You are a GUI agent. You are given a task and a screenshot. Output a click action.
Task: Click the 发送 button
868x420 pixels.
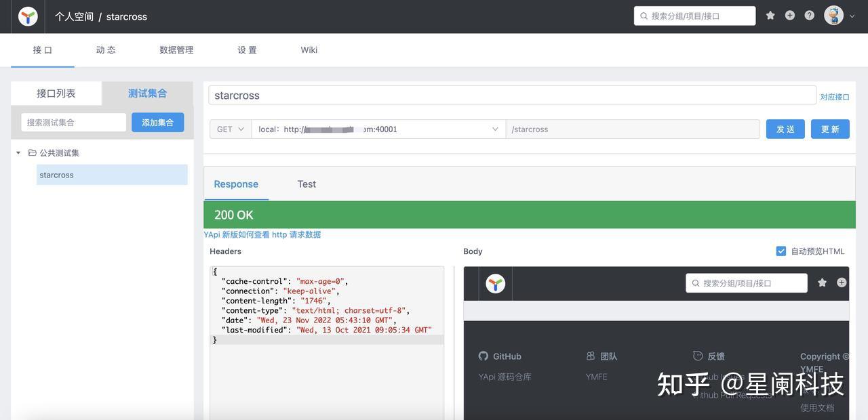coord(785,129)
